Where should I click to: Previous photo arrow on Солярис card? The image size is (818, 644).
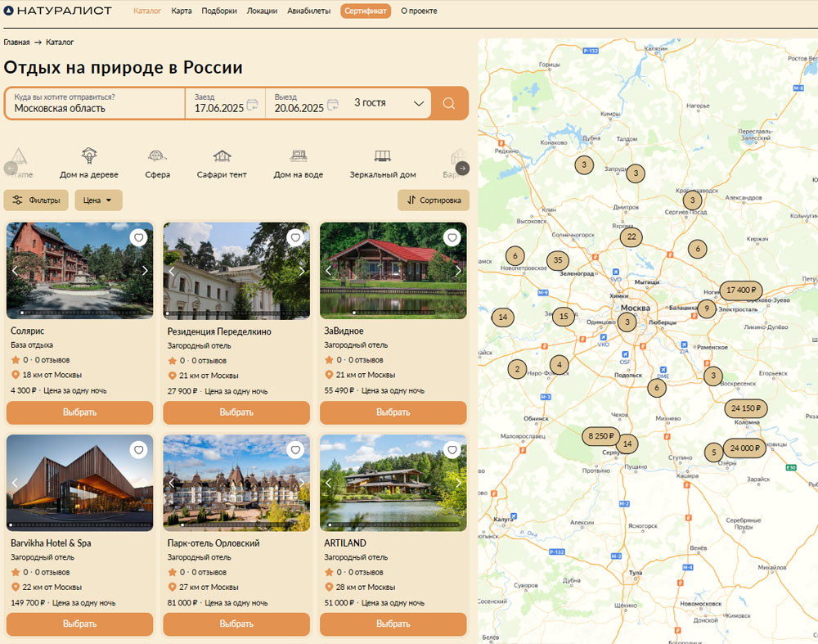coord(15,270)
